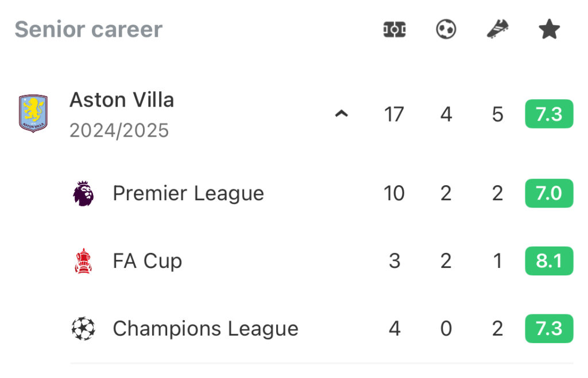Click the 2024/2025 season text
This screenshot has height=378, width=588.
pyautogui.click(x=119, y=130)
